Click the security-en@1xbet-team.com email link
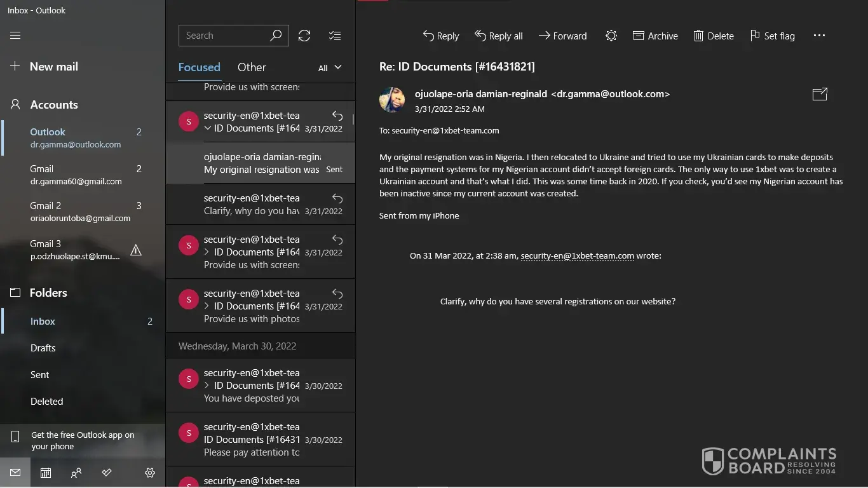 coord(577,255)
